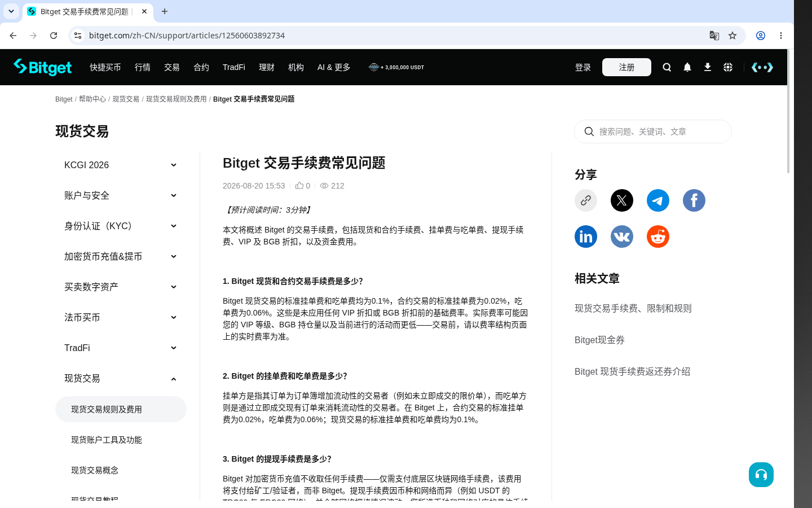This screenshot has width=812, height=508.
Task: Share article on Reddit
Action: (658, 237)
